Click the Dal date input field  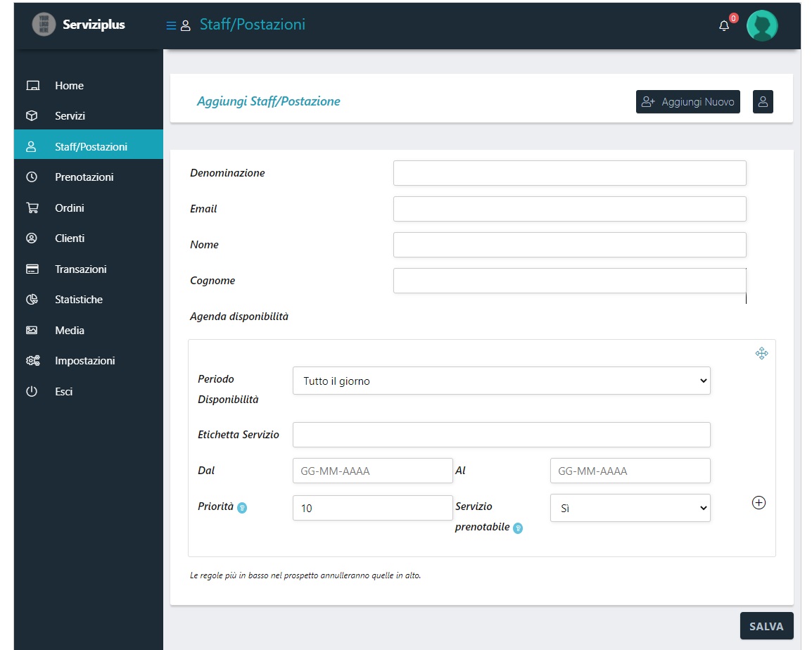pos(372,471)
